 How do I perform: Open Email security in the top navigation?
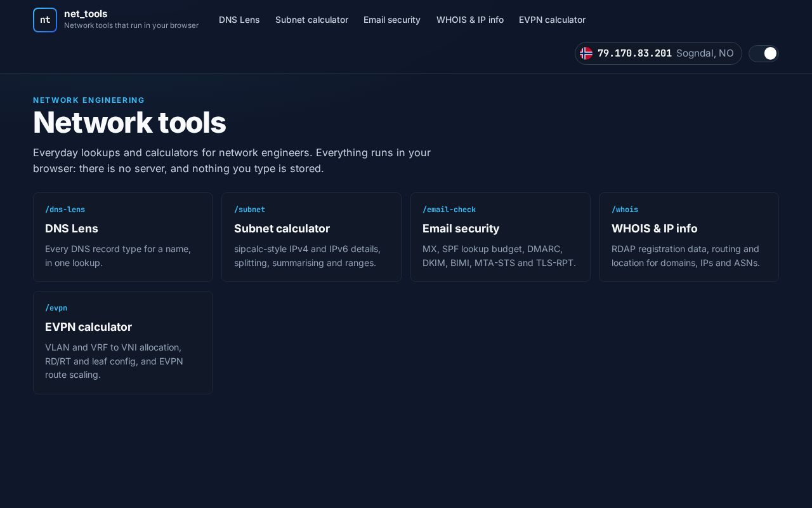[392, 20]
